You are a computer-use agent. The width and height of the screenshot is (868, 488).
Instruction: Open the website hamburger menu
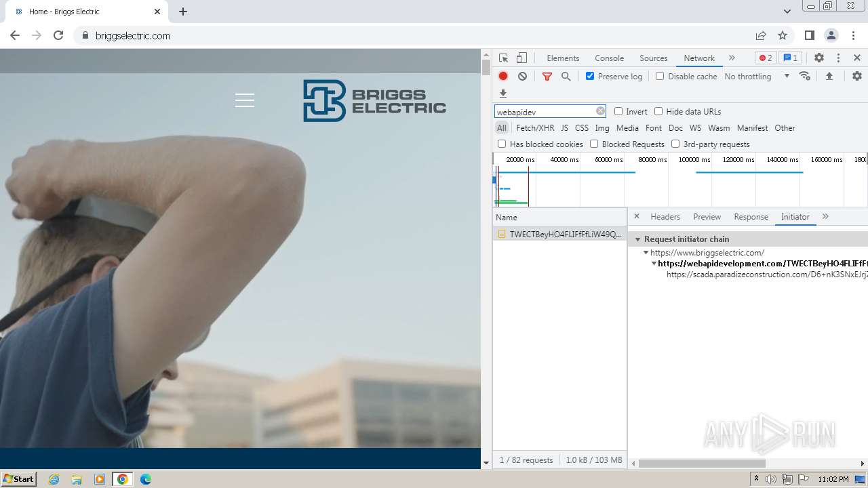coord(245,100)
